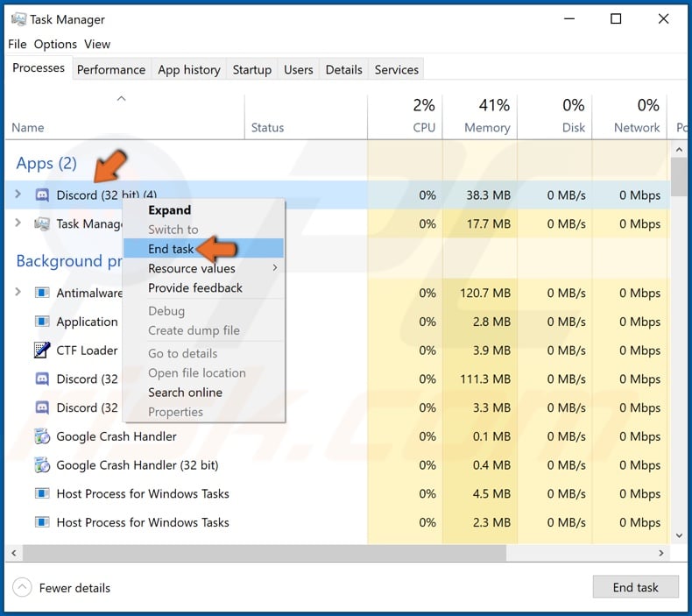Viewport: 692px width, 616px height.
Task: Click the horizontal scrollbar left arrow
Action: pos(14,553)
